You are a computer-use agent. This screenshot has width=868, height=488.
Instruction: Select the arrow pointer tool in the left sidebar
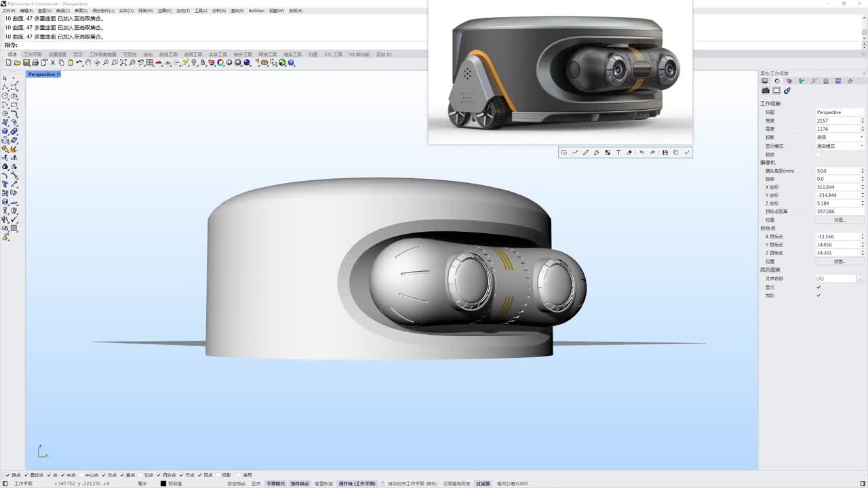click(5, 79)
